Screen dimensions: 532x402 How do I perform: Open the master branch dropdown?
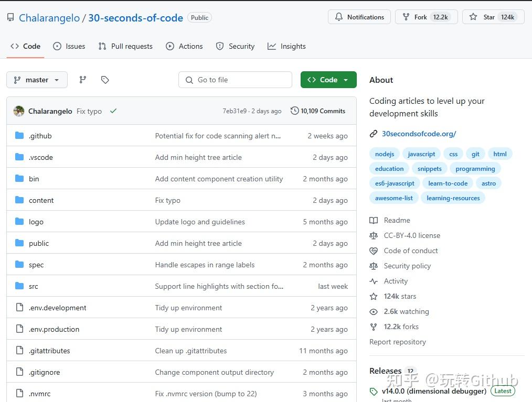tap(37, 80)
